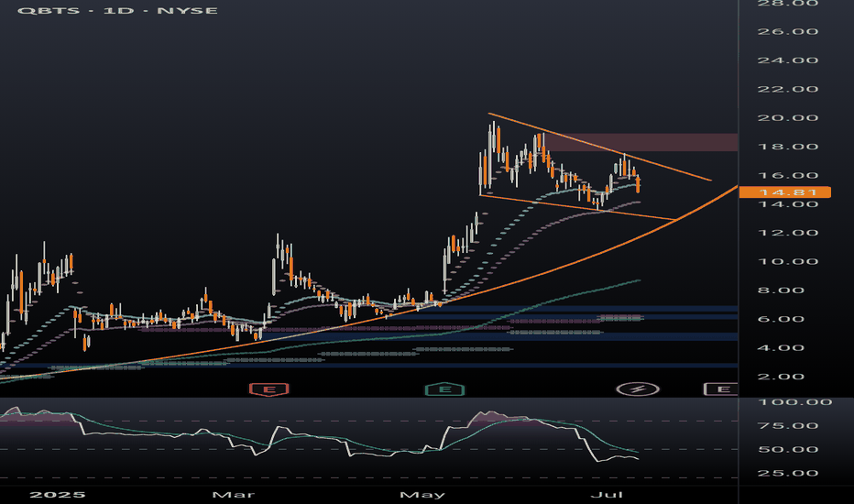The image size is (854, 504).
Task: Click the green earnings E marker near May
Action: pos(445,389)
